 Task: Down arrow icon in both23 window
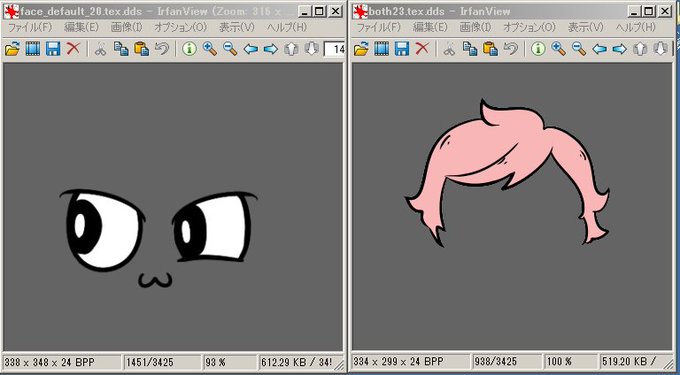[x=660, y=49]
